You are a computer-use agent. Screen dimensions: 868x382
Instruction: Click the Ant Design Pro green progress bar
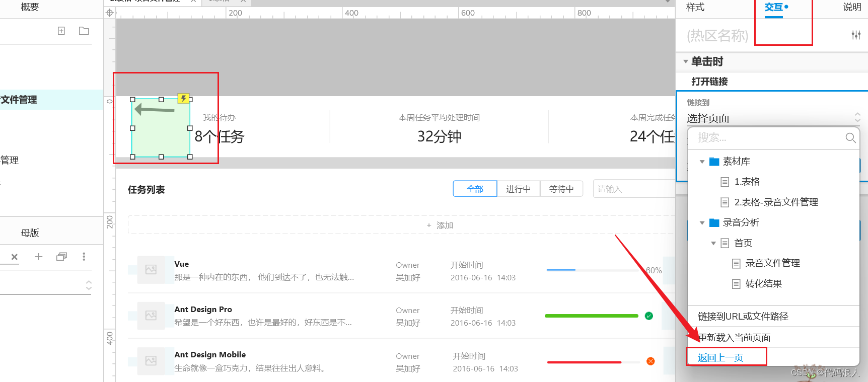point(592,316)
